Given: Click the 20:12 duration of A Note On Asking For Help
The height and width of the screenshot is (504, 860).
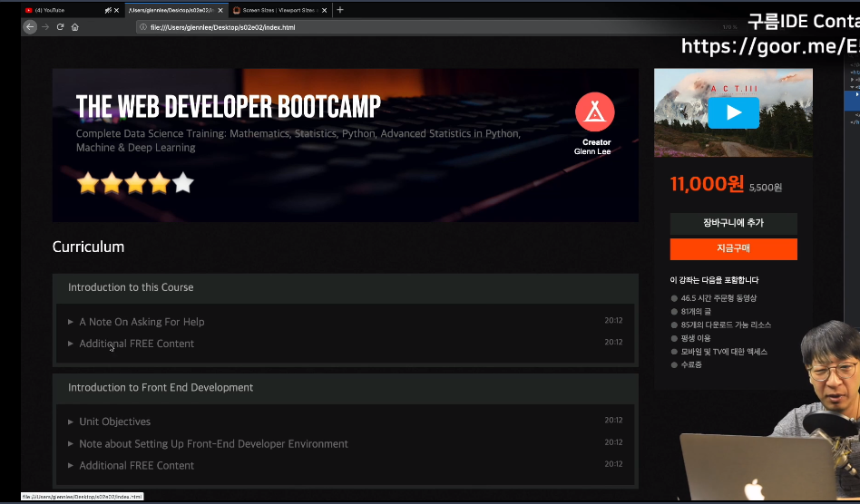Looking at the screenshot, I should (613, 321).
